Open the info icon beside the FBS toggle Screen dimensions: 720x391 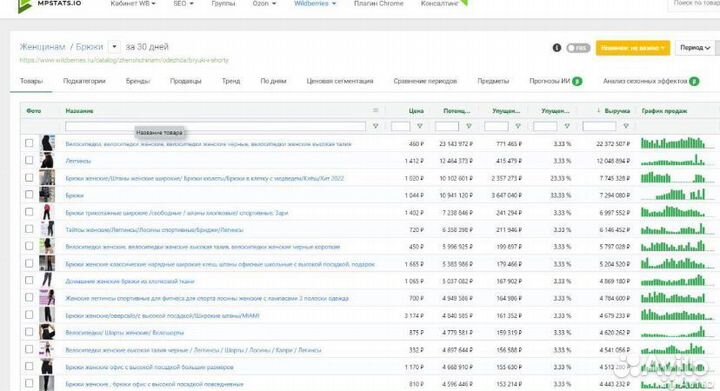coord(557,47)
